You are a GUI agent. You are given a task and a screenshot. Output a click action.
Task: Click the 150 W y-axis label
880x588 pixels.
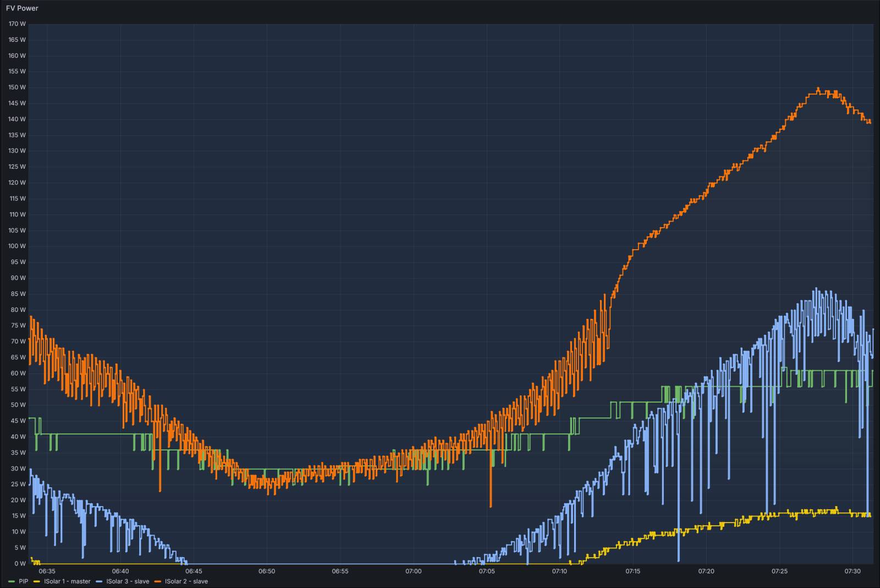click(17, 87)
